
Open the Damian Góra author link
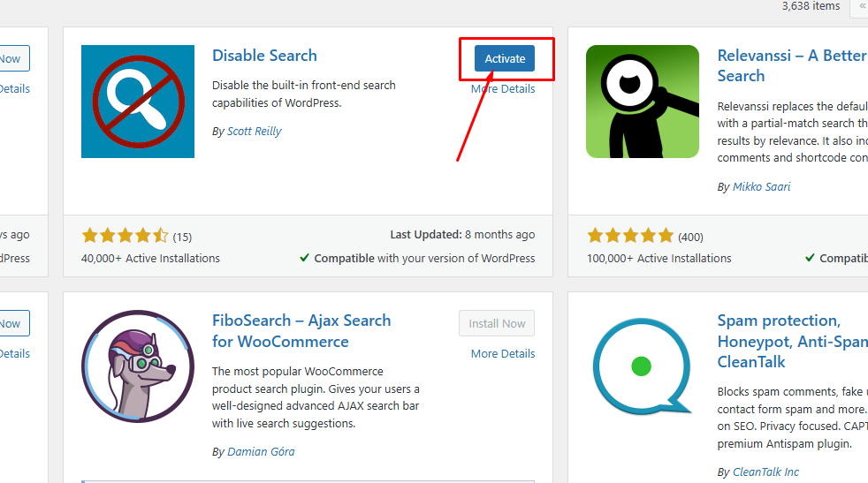(261, 451)
